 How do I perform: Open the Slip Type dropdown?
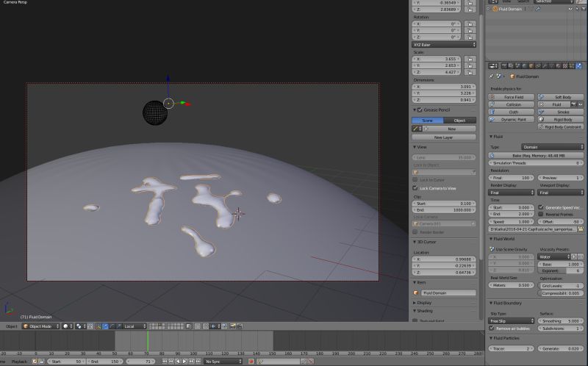[x=511, y=321]
